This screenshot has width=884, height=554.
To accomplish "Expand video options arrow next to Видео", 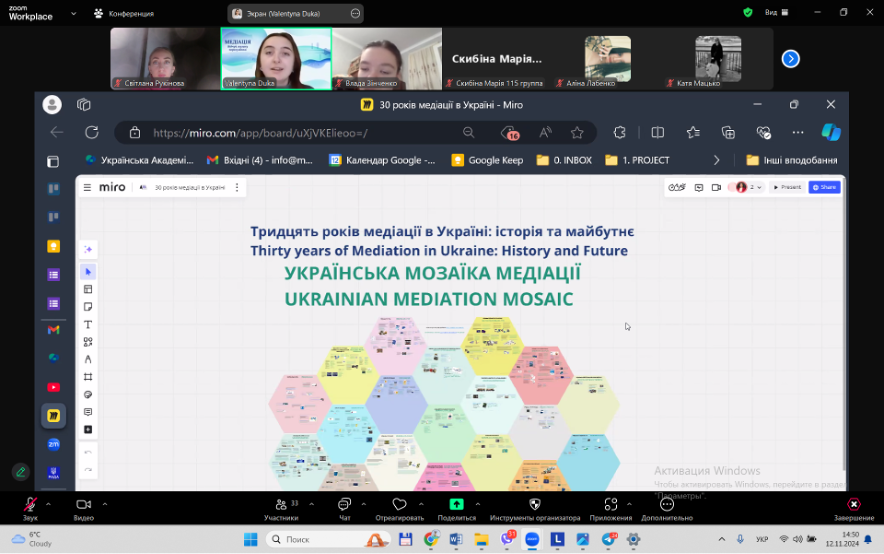I will (105, 504).
